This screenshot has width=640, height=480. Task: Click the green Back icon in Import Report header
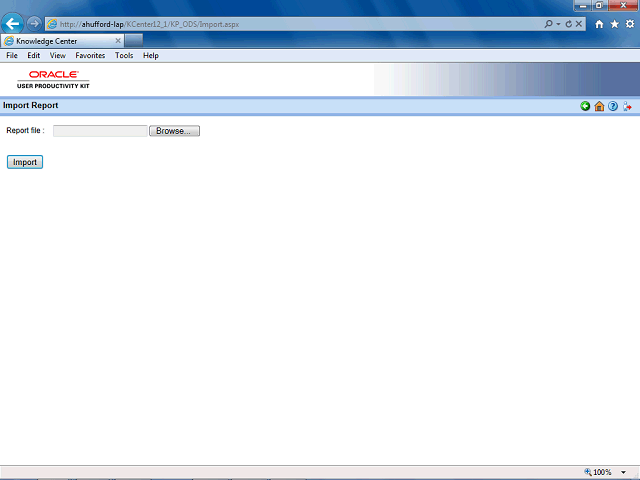pyautogui.click(x=585, y=106)
